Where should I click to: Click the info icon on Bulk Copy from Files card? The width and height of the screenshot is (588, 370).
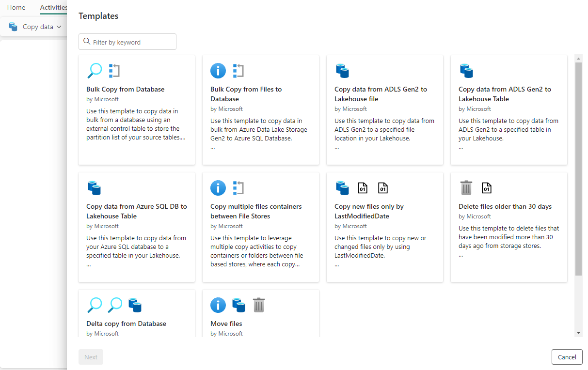point(218,71)
